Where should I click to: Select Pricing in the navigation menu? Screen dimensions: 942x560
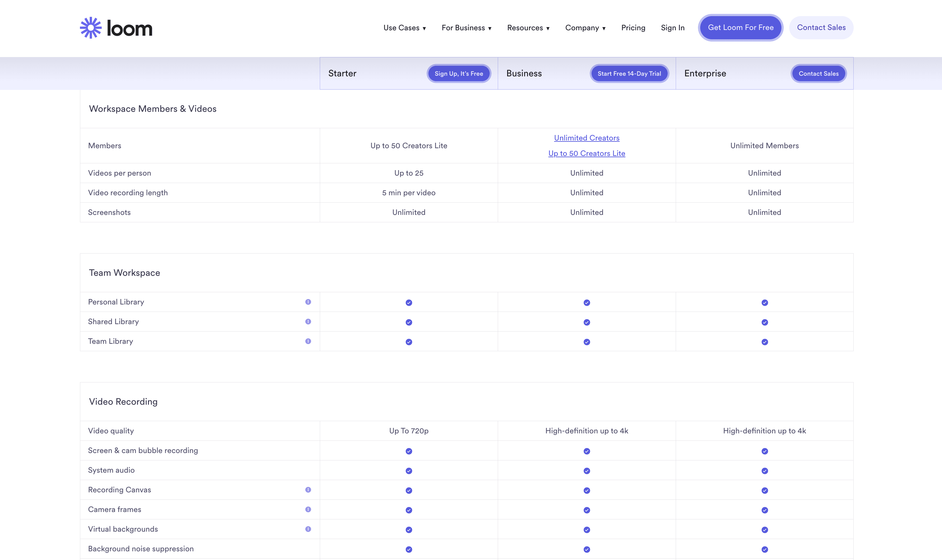pyautogui.click(x=633, y=27)
